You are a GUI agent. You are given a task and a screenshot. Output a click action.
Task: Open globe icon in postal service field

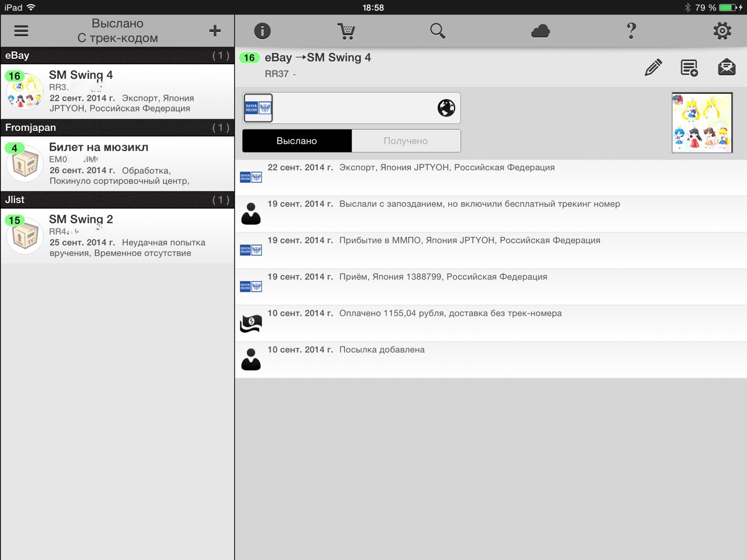tap(446, 108)
